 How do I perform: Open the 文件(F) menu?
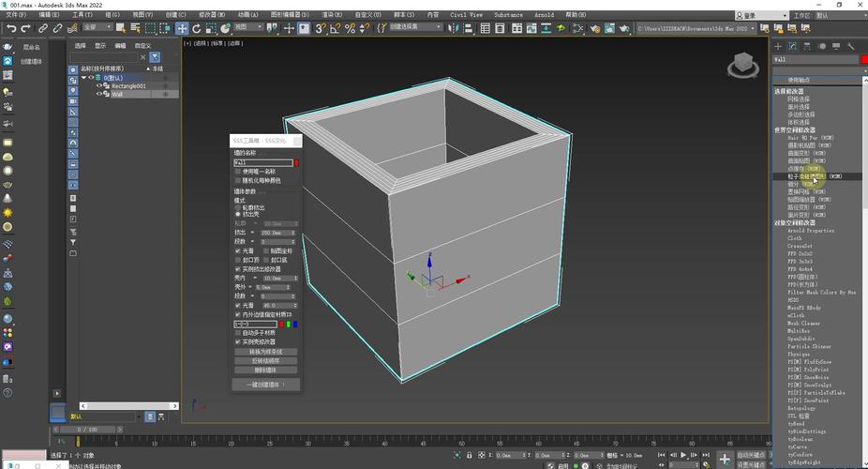click(x=16, y=14)
